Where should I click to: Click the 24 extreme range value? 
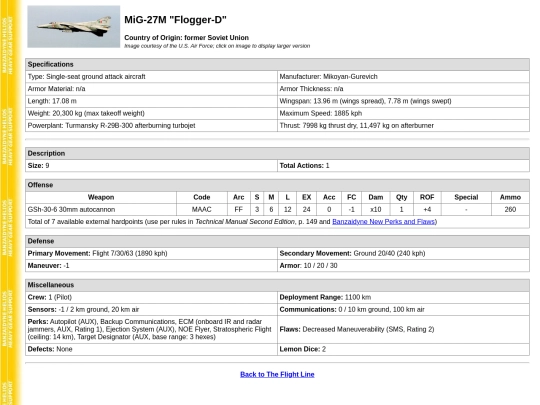307,209
